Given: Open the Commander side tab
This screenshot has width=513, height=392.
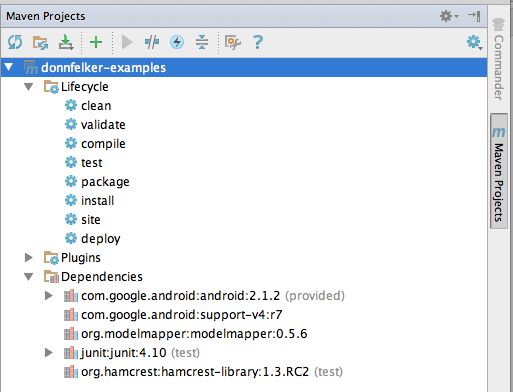Looking at the screenshot, I should point(498,60).
